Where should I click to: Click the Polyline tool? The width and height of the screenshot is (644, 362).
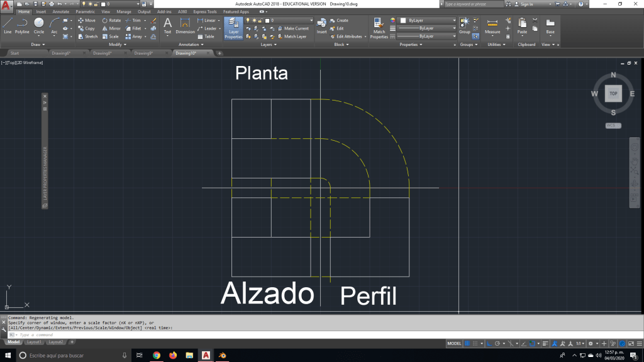pyautogui.click(x=22, y=25)
